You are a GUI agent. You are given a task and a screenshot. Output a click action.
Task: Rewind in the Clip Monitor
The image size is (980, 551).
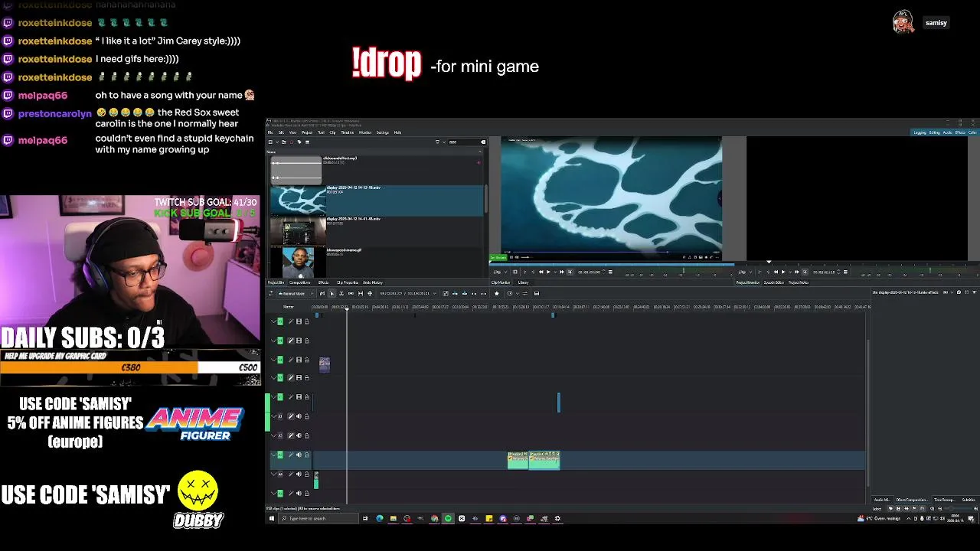click(541, 272)
